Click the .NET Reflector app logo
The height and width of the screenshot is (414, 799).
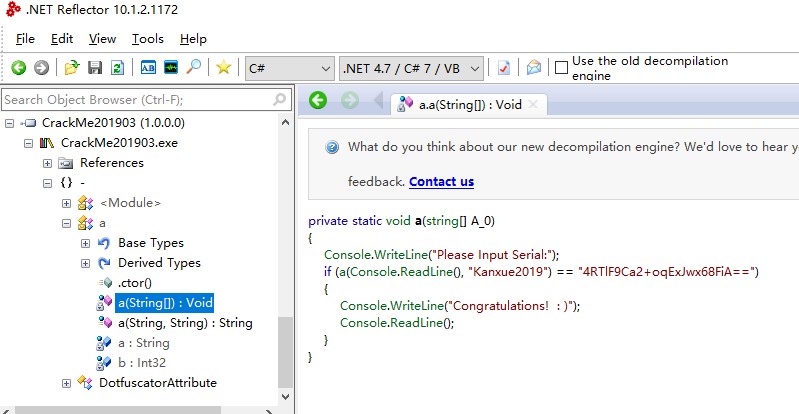click(x=13, y=9)
